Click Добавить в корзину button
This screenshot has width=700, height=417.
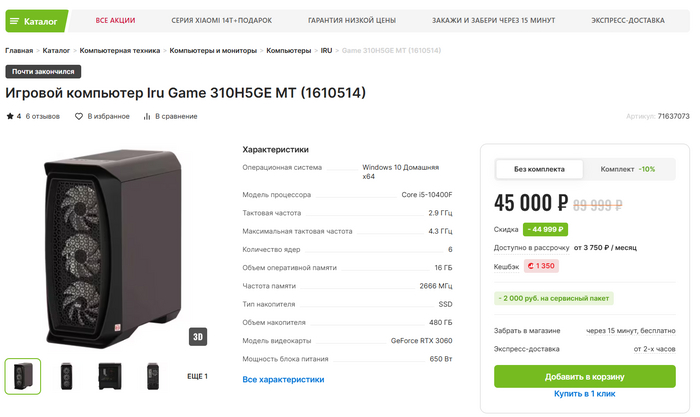(x=585, y=376)
